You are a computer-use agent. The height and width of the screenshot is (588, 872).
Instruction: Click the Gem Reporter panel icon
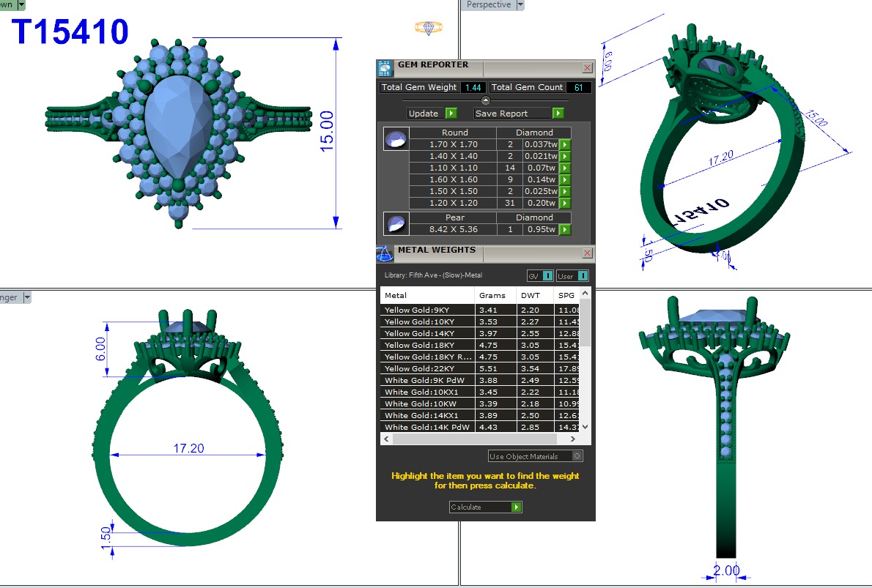pyautogui.click(x=385, y=68)
